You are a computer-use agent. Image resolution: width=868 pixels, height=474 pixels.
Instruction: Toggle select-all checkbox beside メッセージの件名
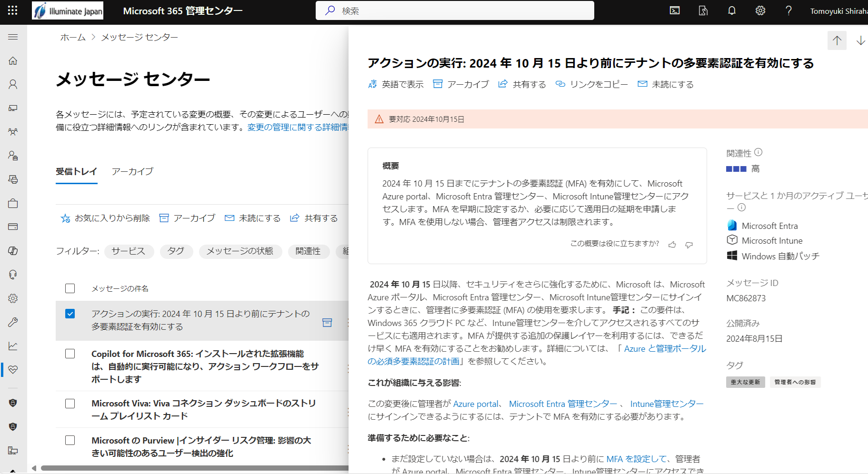click(70, 288)
